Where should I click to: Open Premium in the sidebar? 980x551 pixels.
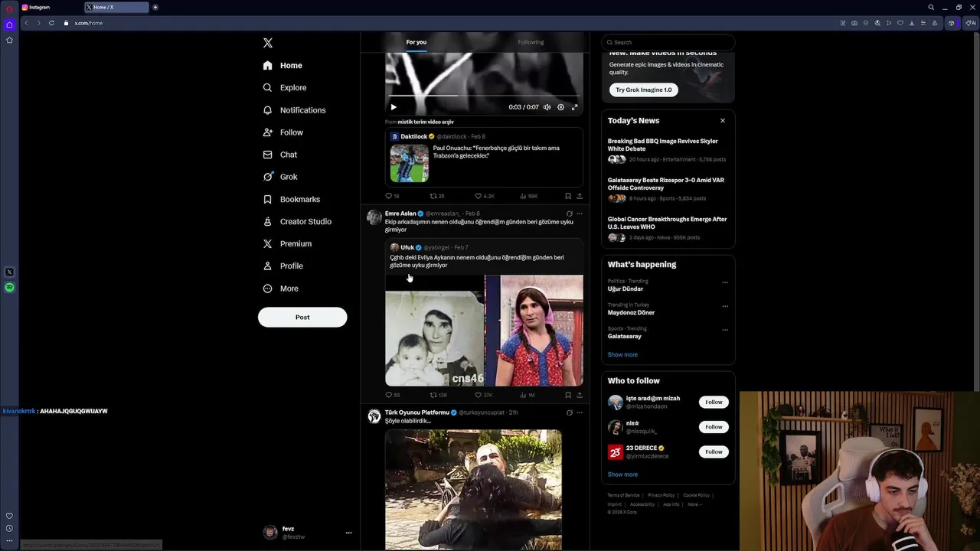click(286, 243)
